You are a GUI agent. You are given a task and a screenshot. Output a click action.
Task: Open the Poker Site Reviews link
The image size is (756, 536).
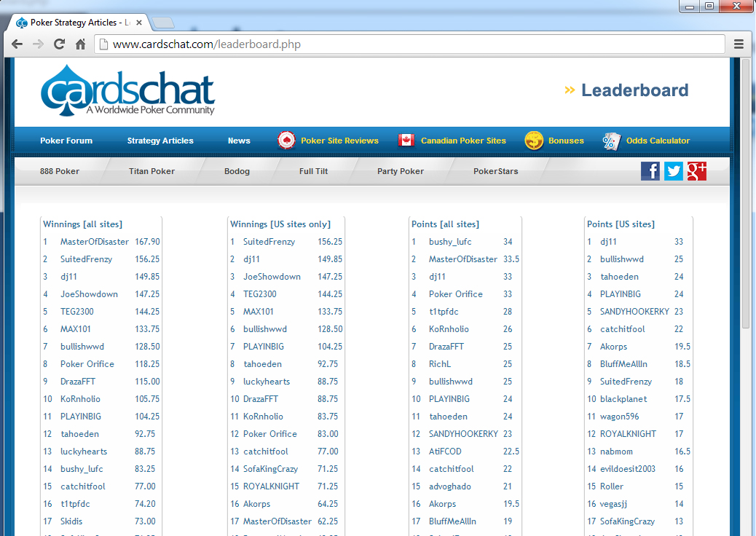click(x=339, y=141)
